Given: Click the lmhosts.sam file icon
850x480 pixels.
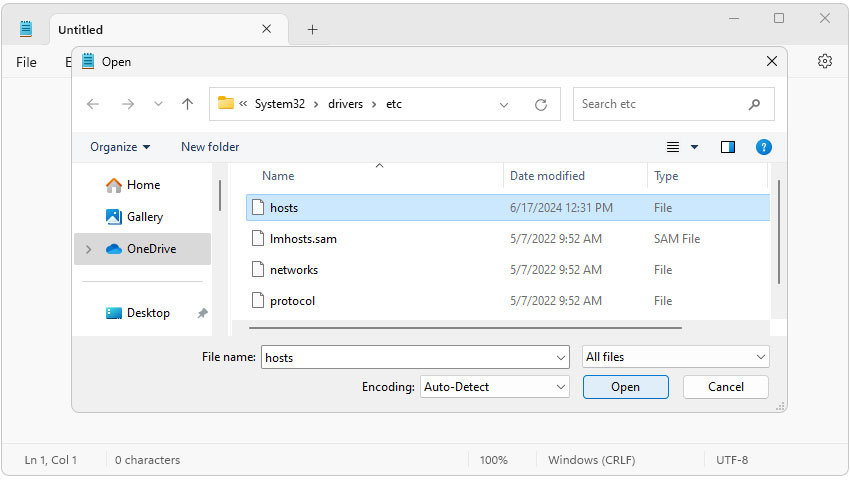Looking at the screenshot, I should [258, 238].
